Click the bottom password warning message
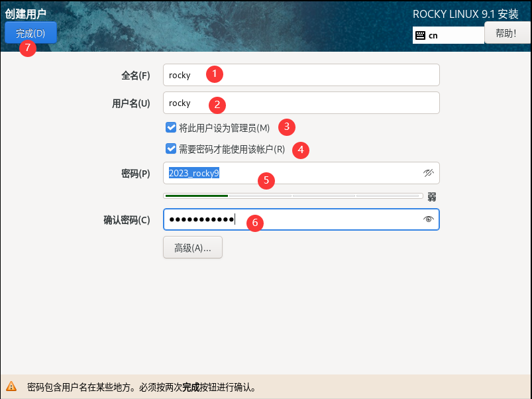 141,386
